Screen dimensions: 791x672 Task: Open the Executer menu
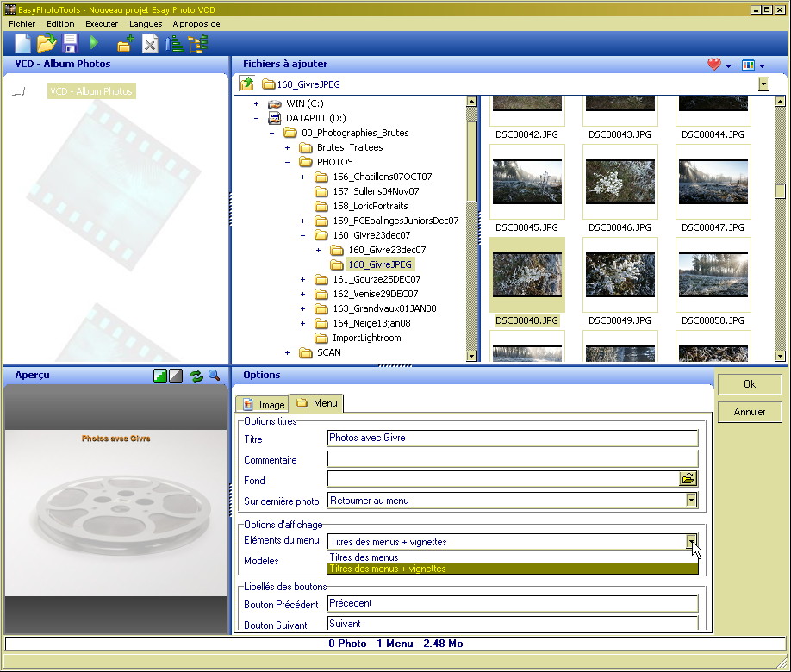point(102,24)
